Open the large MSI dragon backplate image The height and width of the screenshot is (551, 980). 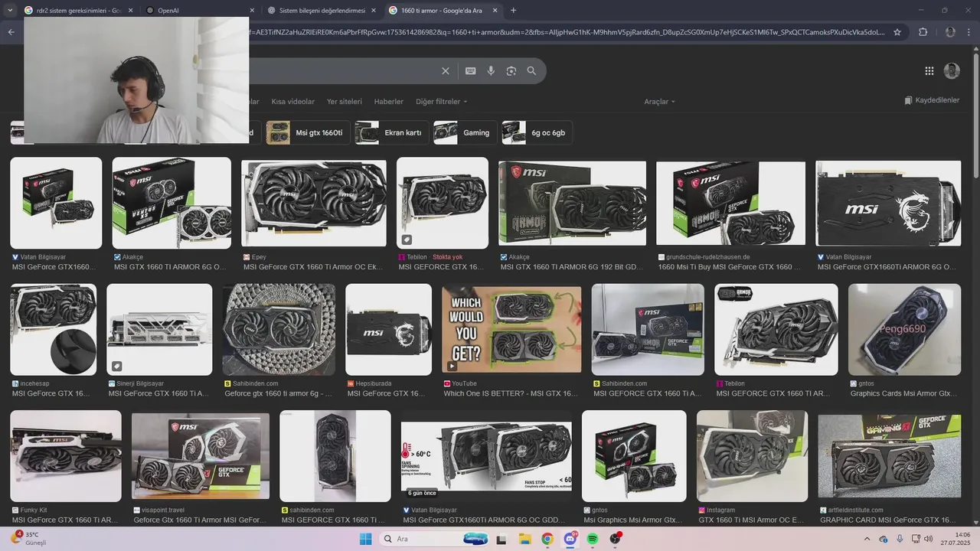[x=888, y=204]
